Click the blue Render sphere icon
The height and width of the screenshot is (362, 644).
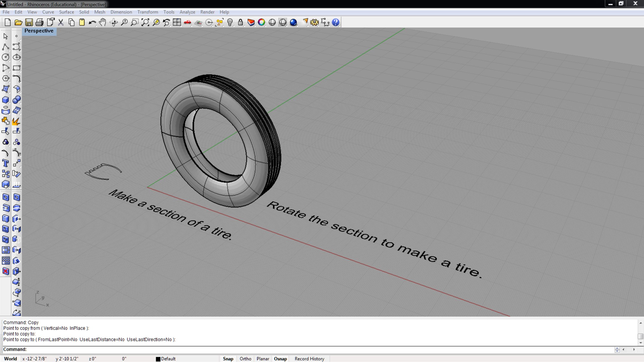tap(293, 22)
